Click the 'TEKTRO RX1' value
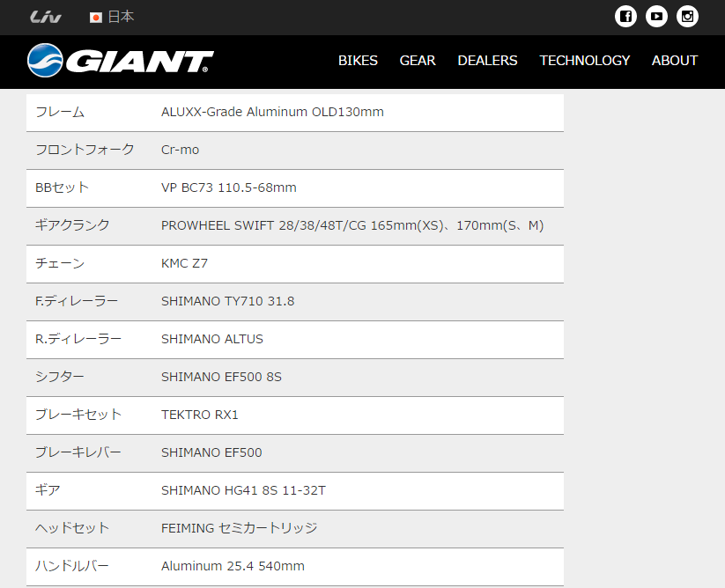 [200, 415]
